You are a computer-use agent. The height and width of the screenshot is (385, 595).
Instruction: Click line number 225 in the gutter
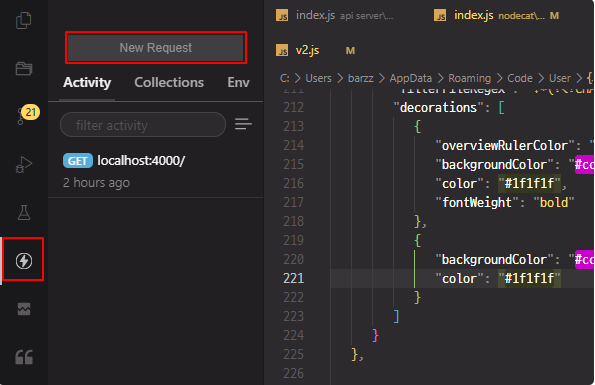(293, 354)
